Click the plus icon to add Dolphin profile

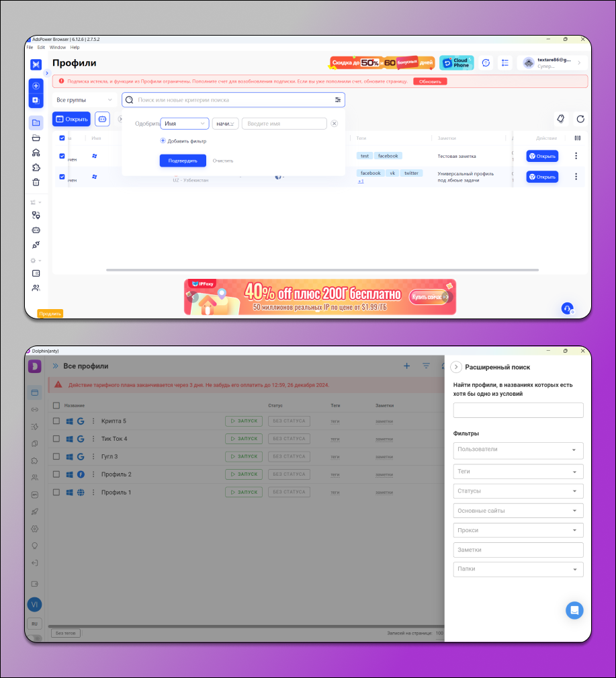pyautogui.click(x=406, y=366)
